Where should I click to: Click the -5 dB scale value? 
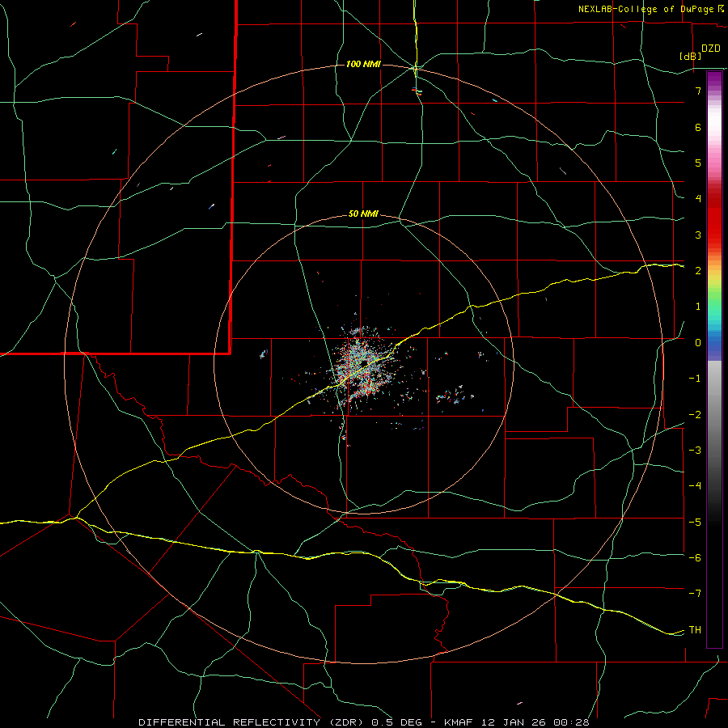click(695, 523)
